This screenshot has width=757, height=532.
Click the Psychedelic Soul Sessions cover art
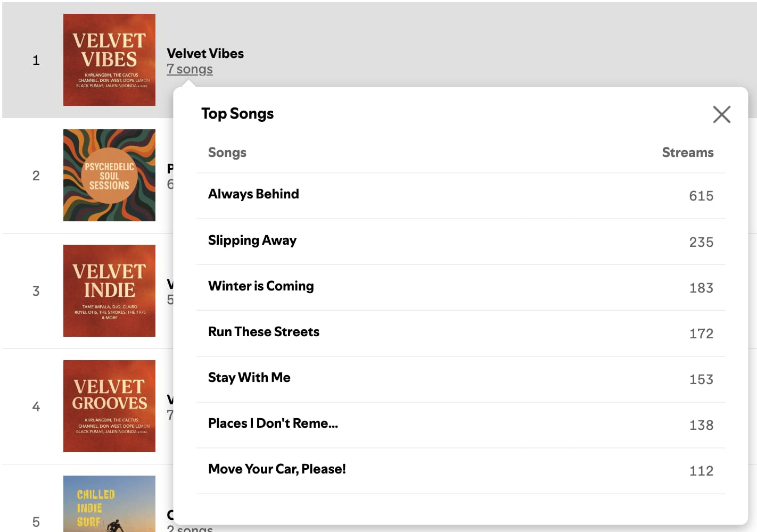pos(109,175)
